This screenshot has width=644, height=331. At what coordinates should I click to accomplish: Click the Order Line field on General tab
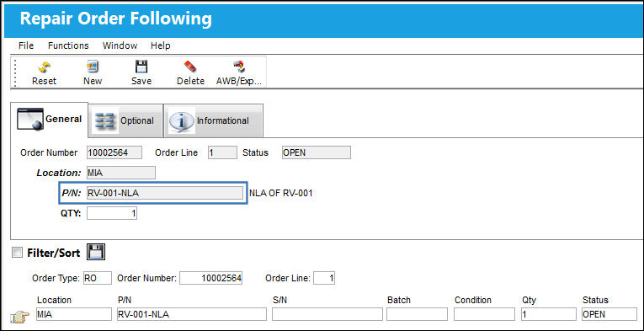[222, 152]
